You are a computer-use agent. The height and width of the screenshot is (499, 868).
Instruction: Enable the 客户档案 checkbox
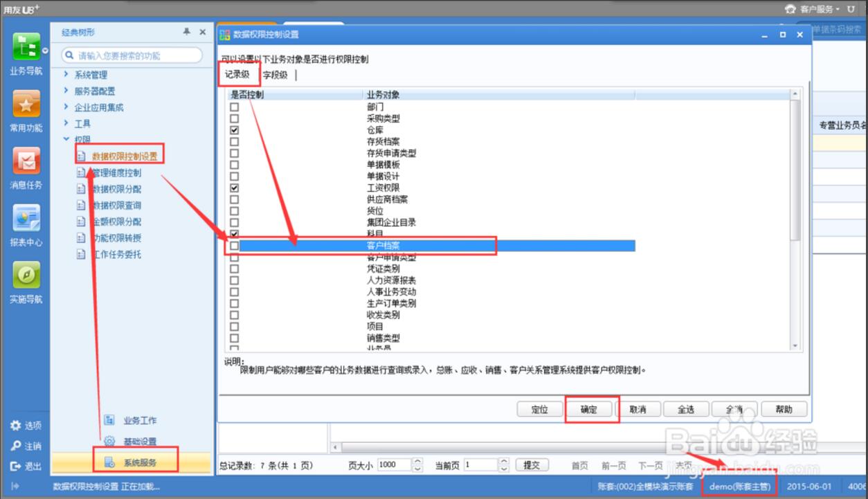(235, 246)
